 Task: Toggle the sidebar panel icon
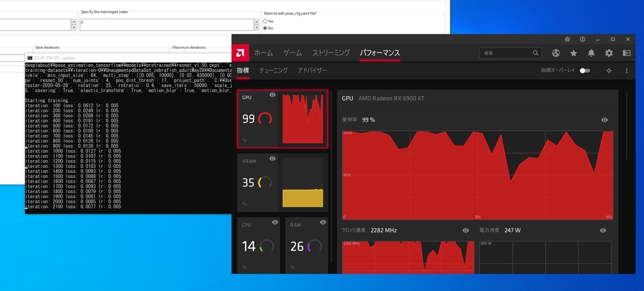626,53
